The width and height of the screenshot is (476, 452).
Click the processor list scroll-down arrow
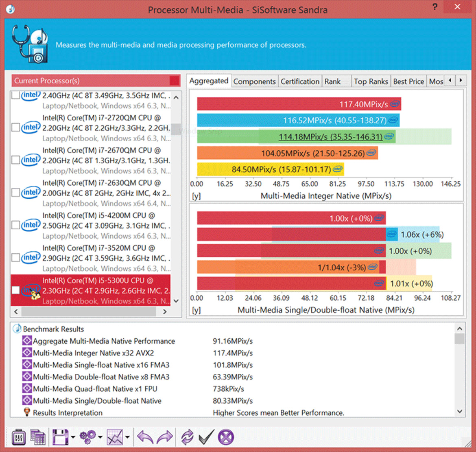click(176, 301)
